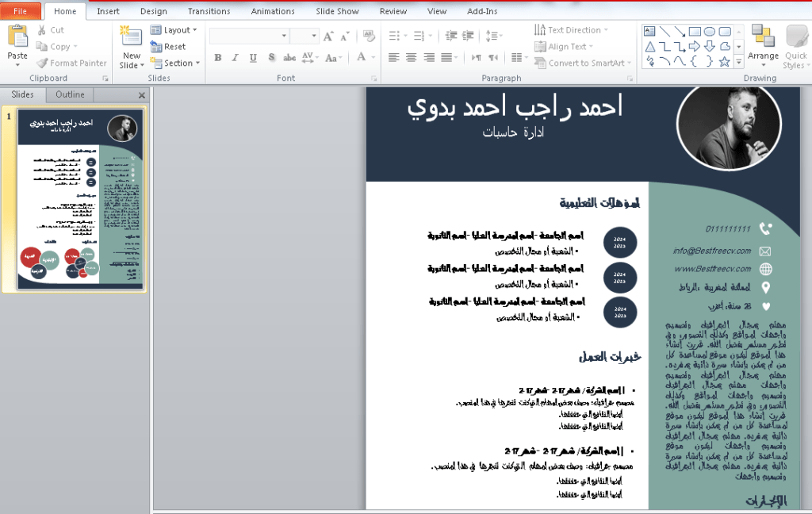Click the Font Color A swatch
This screenshot has height=514, width=812.
(362, 58)
